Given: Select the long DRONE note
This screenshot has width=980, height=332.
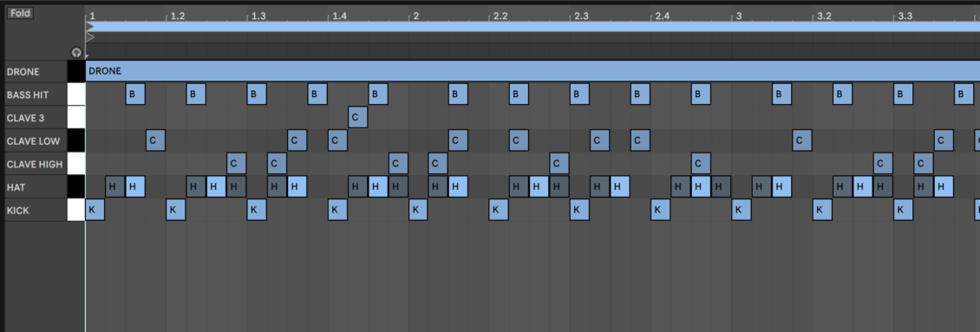Looking at the screenshot, I should coord(532,71).
